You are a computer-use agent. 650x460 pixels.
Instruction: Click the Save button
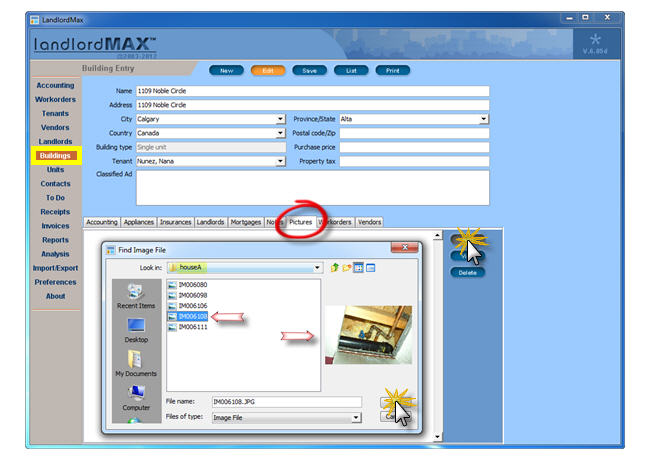point(309,70)
